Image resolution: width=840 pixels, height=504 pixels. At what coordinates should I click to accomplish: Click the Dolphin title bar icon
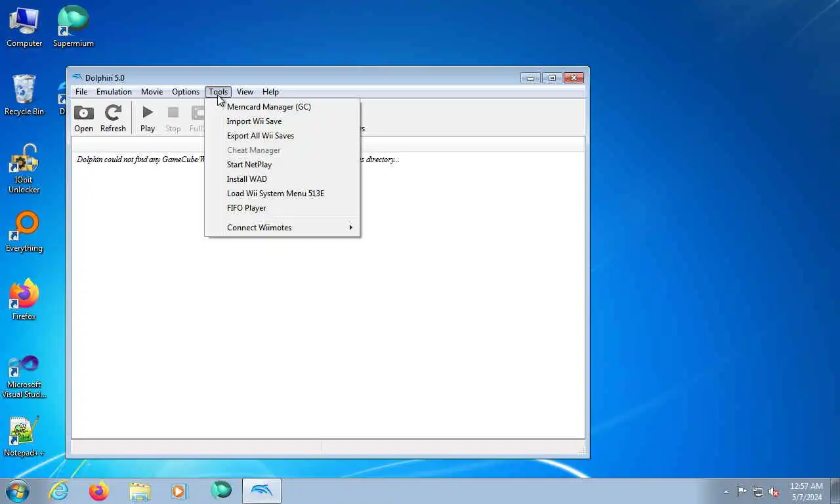tap(77, 77)
